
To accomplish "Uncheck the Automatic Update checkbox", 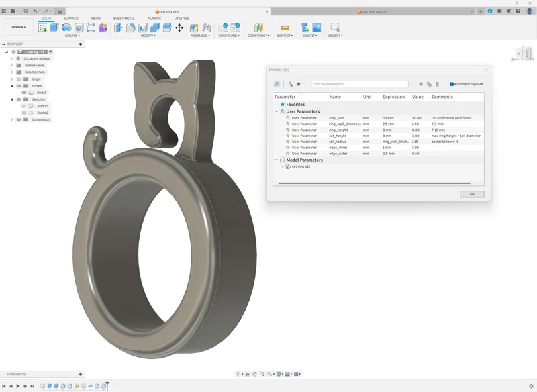I will point(451,84).
